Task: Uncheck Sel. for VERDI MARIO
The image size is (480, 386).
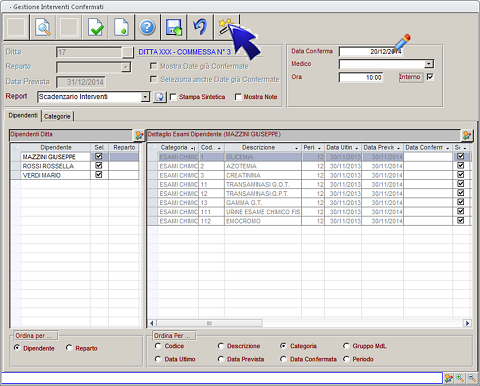Action: [99, 174]
